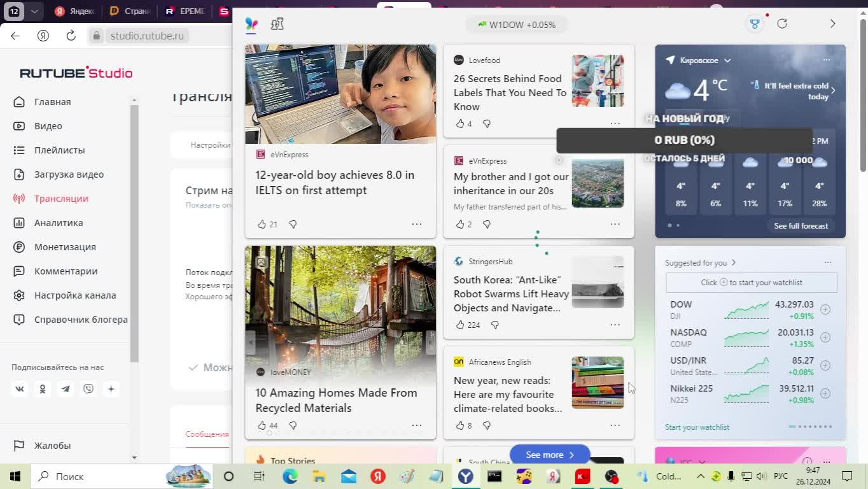Open Монетизация in the sidebar
The image size is (868, 489).
[65, 247]
